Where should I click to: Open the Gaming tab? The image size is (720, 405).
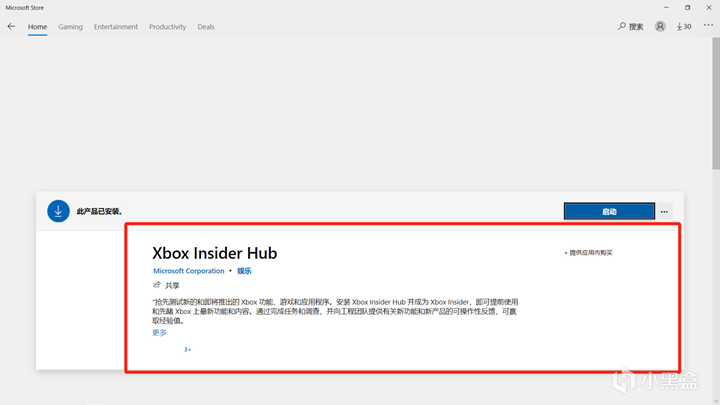click(x=70, y=27)
